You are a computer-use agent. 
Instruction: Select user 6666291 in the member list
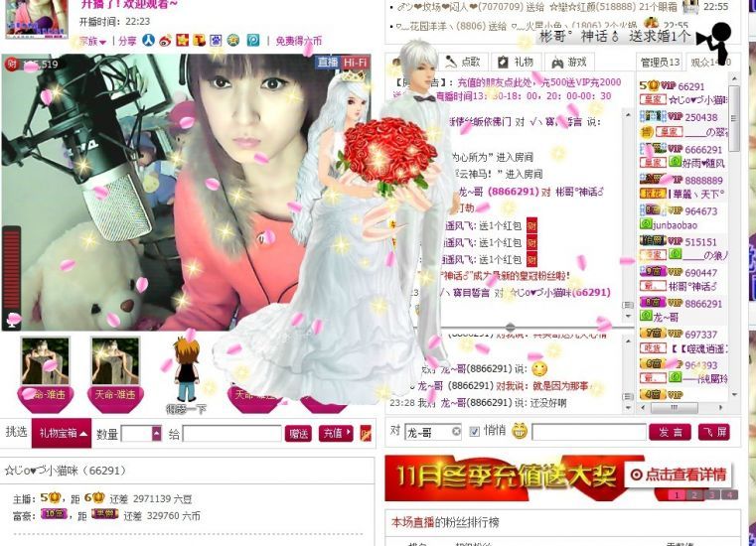click(x=703, y=149)
